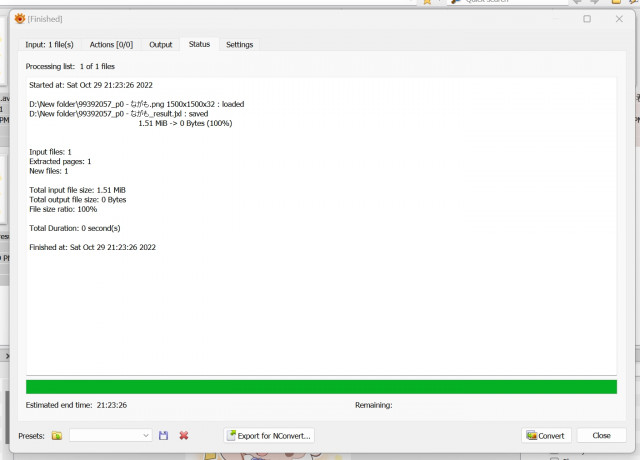Click the .png 1500x1500x32 loaded line
The height and width of the screenshot is (460, 640).
pyautogui.click(x=137, y=104)
